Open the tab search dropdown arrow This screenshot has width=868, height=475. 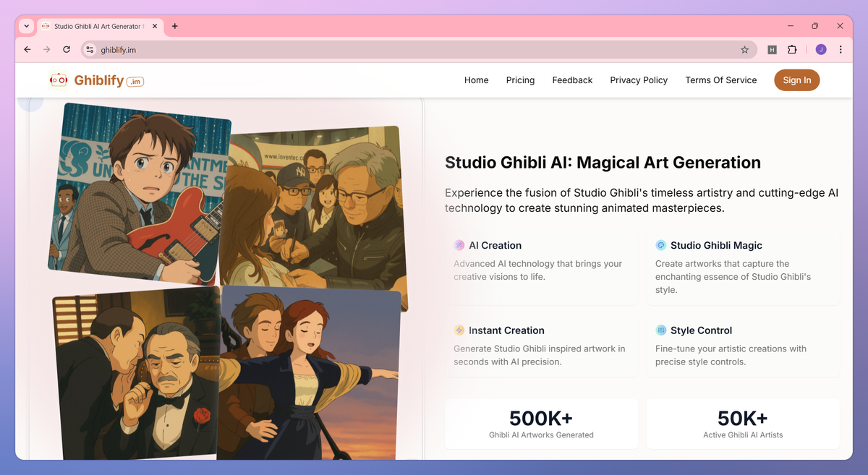pyautogui.click(x=27, y=26)
